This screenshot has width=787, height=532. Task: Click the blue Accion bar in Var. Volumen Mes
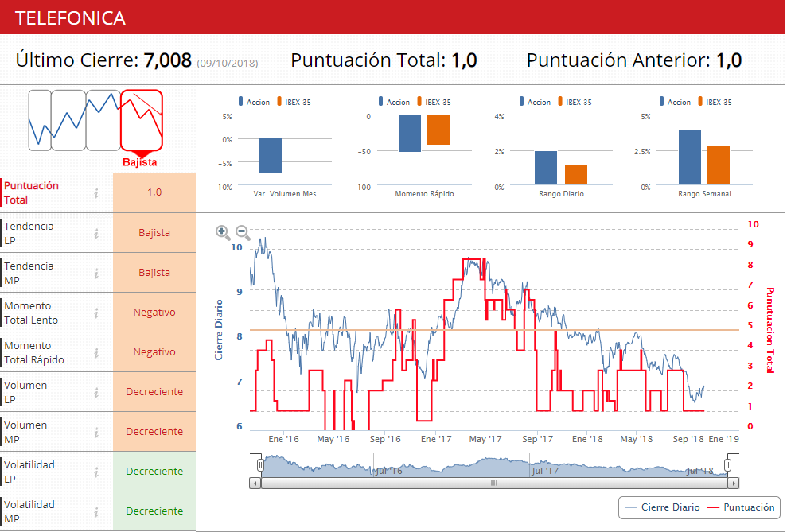tap(271, 156)
